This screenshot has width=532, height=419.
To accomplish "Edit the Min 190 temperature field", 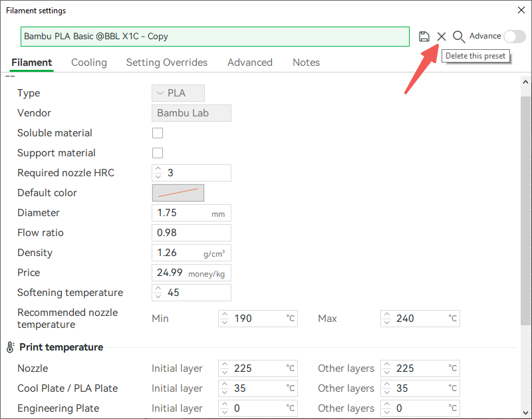I will [x=258, y=319].
